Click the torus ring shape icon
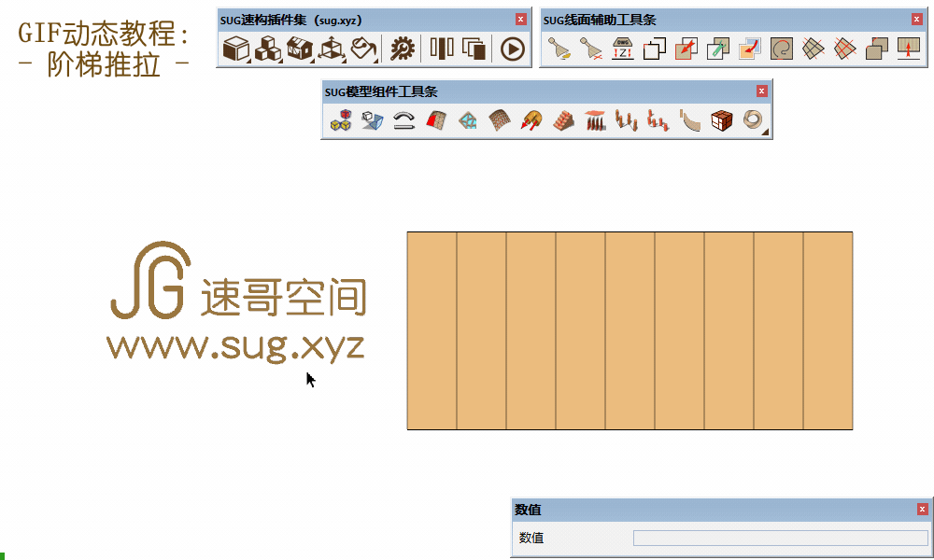934x560 pixels. tap(753, 120)
